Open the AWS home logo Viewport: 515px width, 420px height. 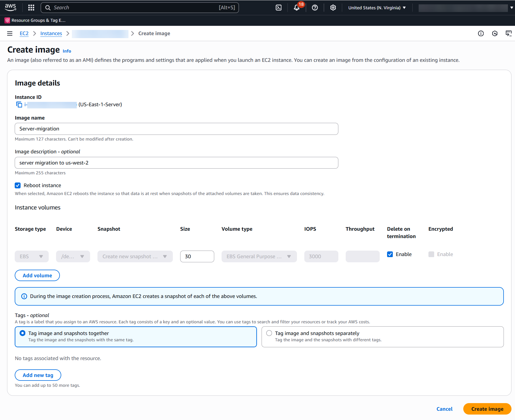10,7
